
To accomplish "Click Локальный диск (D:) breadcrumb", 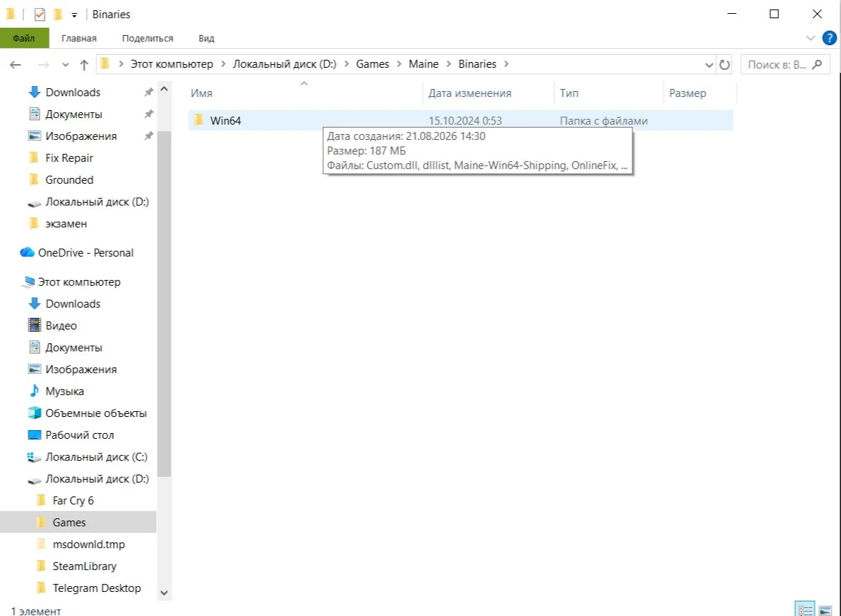I will click(284, 64).
